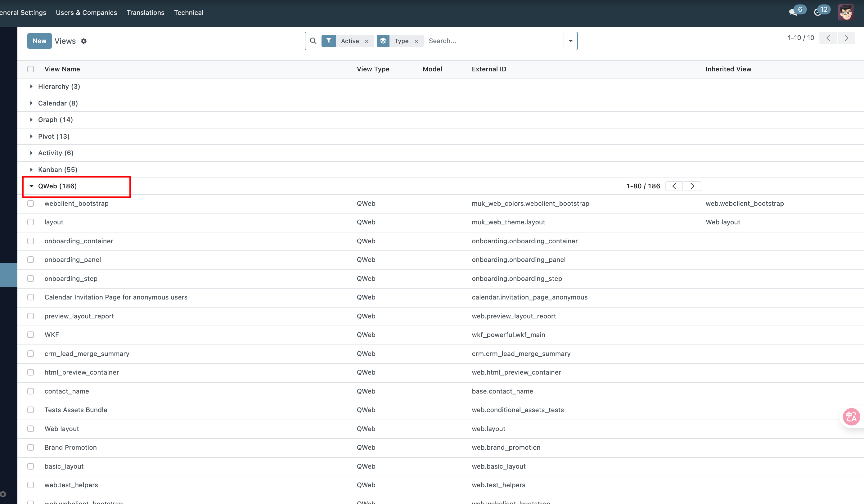Go to previous page of QWeb group
The height and width of the screenshot is (504, 864).
(x=674, y=186)
